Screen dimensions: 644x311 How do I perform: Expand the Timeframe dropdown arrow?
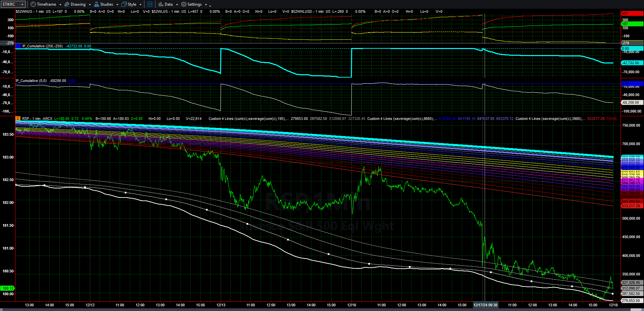tap(60, 5)
